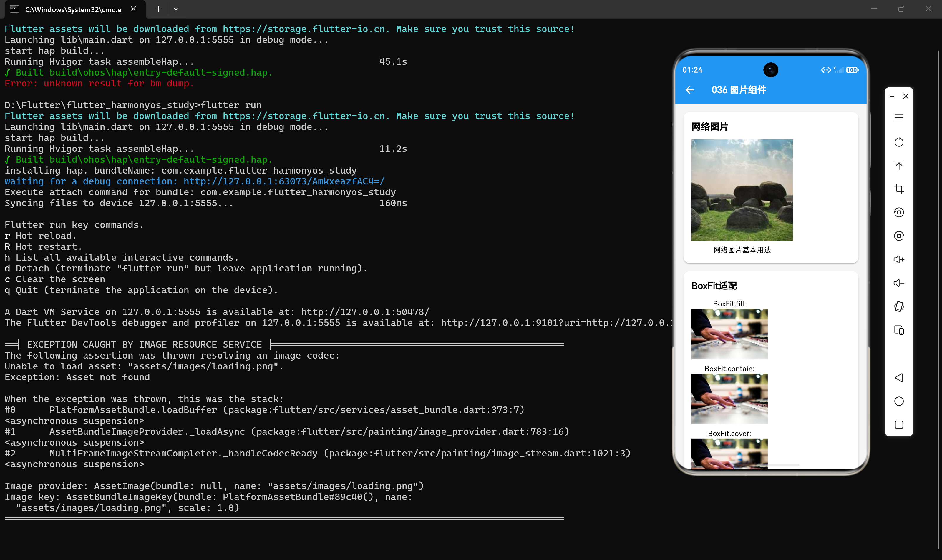This screenshot has width=942, height=560.
Task: Click the BoxFit.cover: label
Action: pos(729,434)
